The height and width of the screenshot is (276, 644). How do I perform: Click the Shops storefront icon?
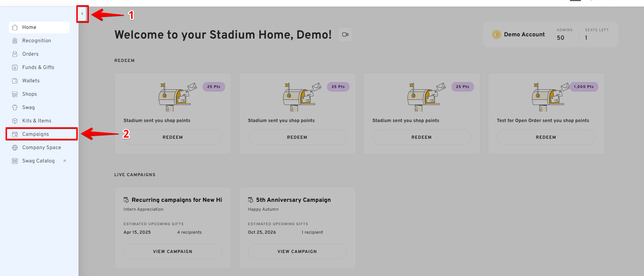(15, 94)
